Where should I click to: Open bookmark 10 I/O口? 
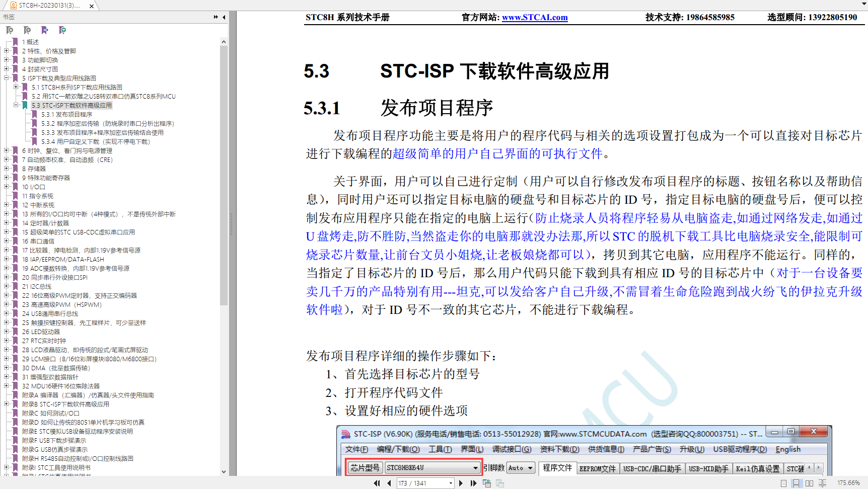click(34, 187)
